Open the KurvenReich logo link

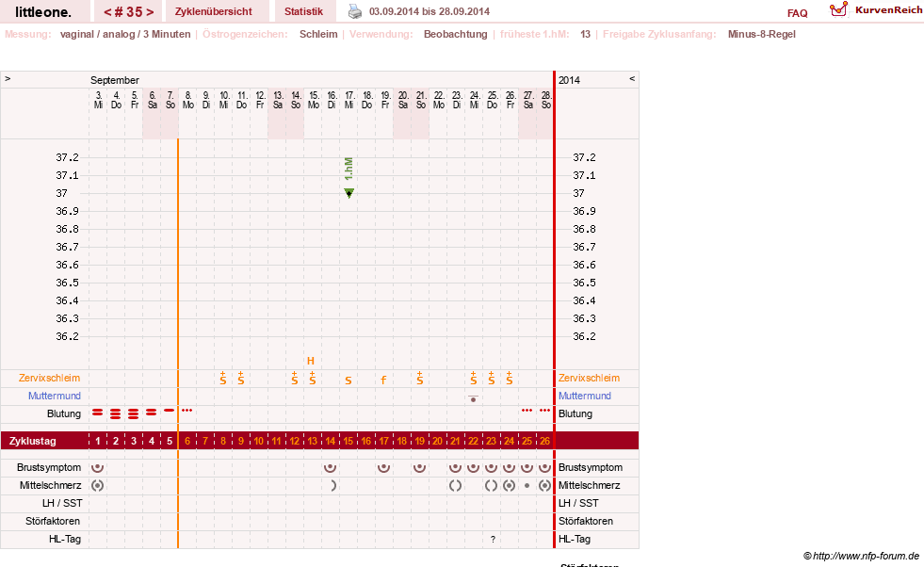tap(876, 10)
